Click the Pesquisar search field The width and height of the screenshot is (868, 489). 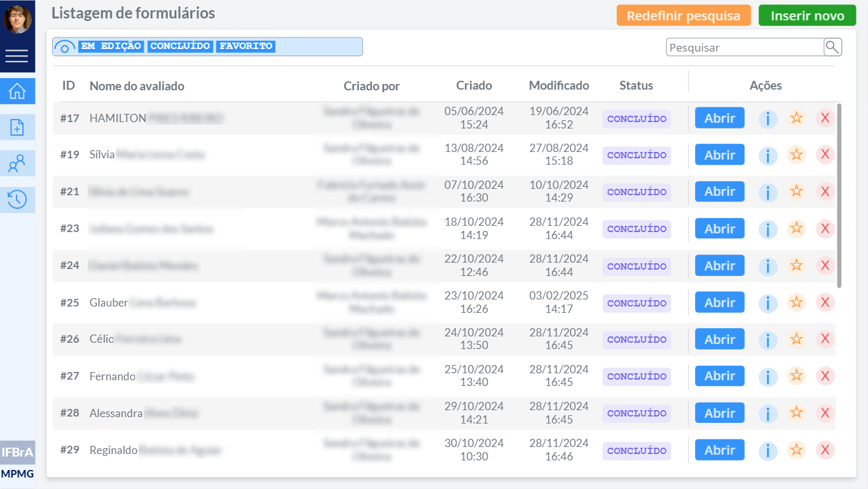coord(745,48)
